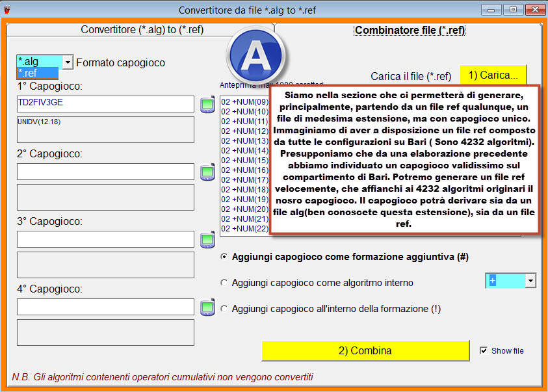Click the description box under the 3° Capogioco field
The image size is (548, 392).
pos(105,265)
